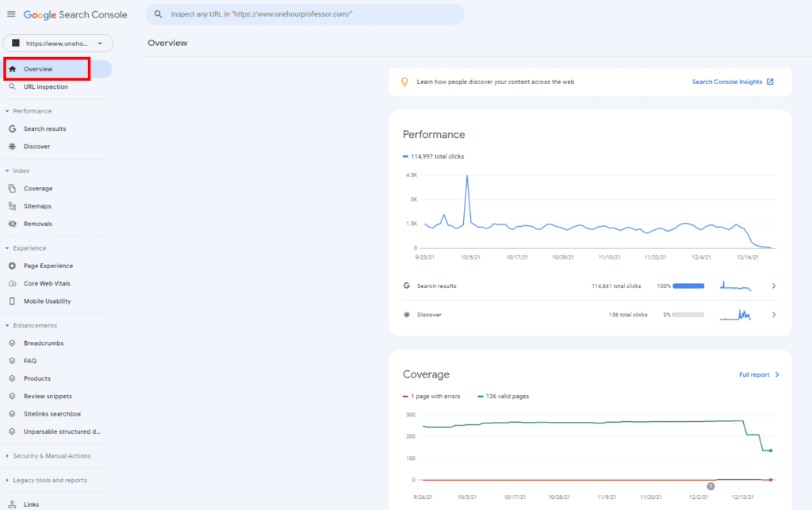Click the Links sidebar label
This screenshot has height=510, width=812.
(31, 504)
